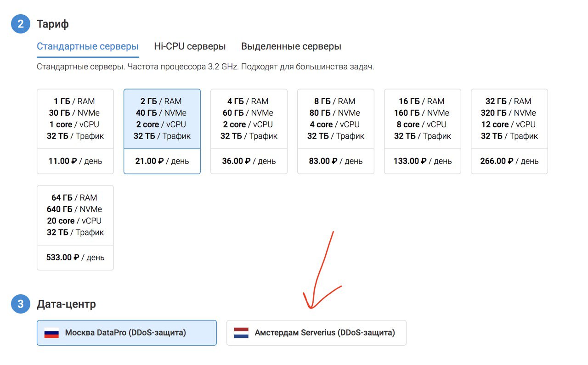Select the 1 ГБ RAM plan card
The image size is (588, 365).
75,119
